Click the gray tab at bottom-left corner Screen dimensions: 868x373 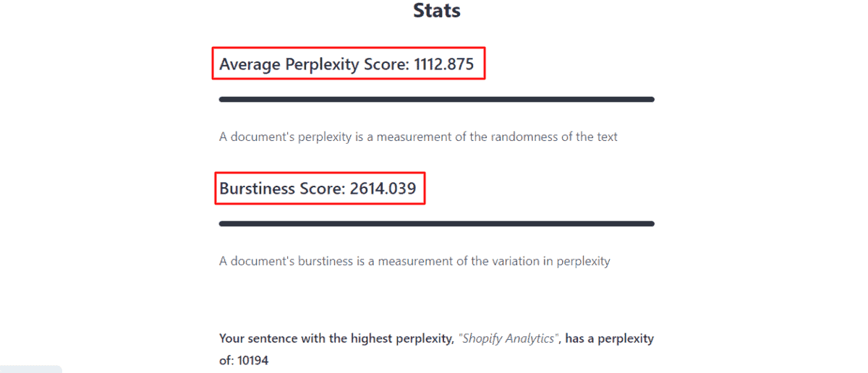30,369
